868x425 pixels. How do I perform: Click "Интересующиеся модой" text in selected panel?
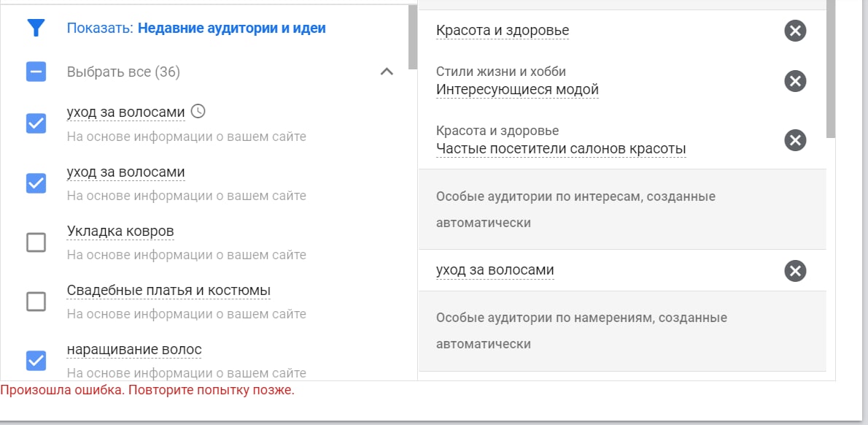pos(518,89)
